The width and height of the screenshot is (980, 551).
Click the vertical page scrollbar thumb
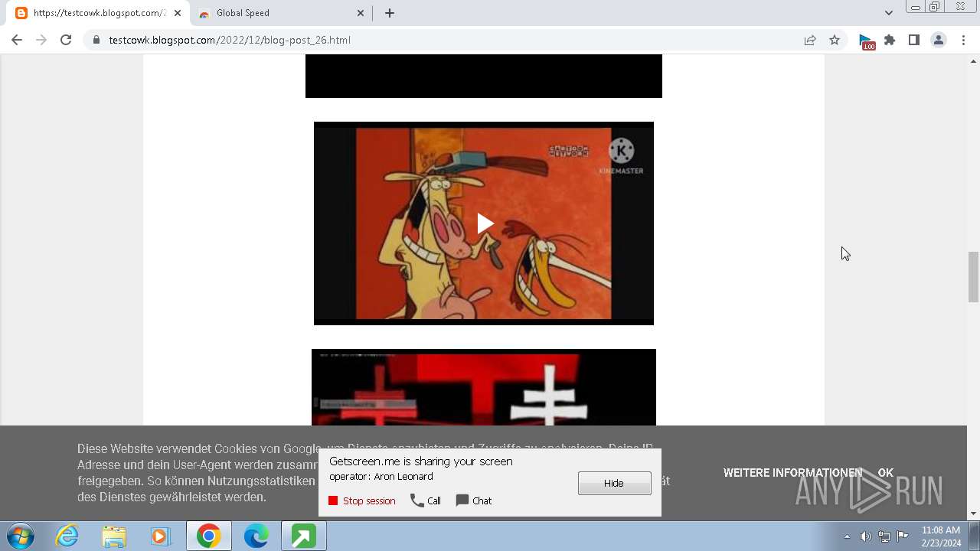tap(974, 276)
